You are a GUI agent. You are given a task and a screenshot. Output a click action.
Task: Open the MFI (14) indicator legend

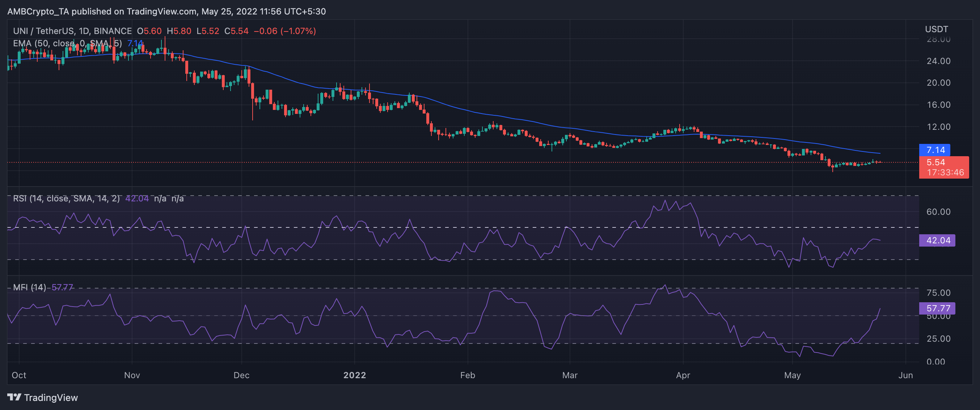(x=29, y=287)
